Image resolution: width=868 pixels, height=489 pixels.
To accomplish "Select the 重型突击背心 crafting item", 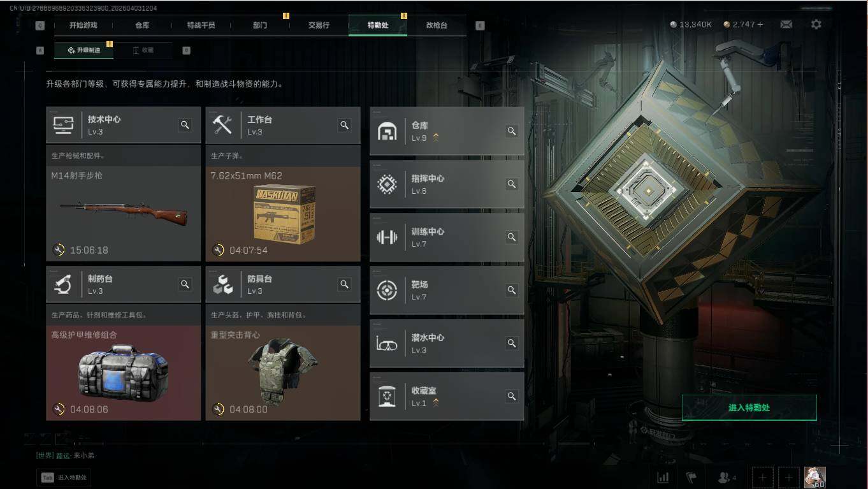I will point(282,373).
